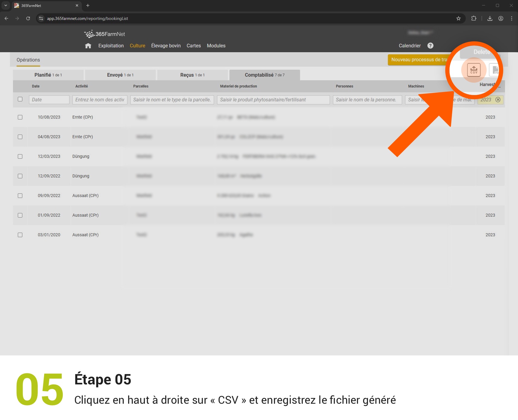518x420 pixels.
Task: Open the browser extensions icon
Action: click(474, 18)
